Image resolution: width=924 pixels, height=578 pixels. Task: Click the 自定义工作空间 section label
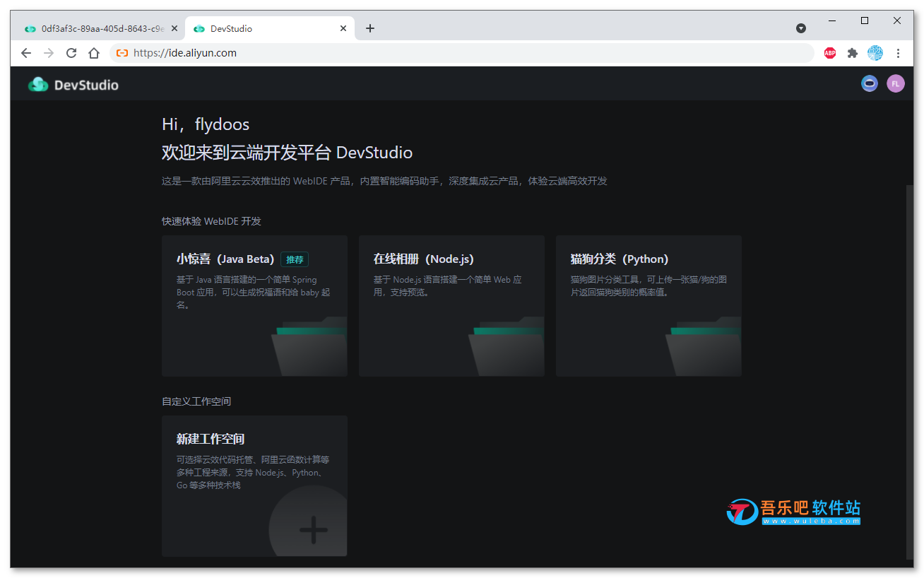[196, 401]
